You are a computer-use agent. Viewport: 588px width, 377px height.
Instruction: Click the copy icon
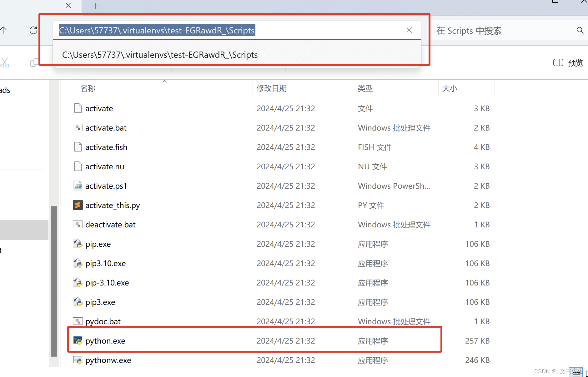[x=34, y=62]
